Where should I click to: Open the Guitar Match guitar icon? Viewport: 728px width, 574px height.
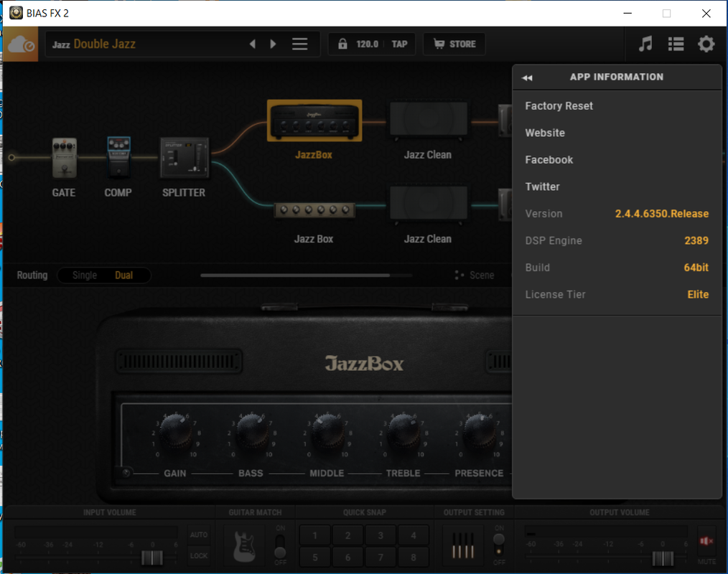(244, 547)
